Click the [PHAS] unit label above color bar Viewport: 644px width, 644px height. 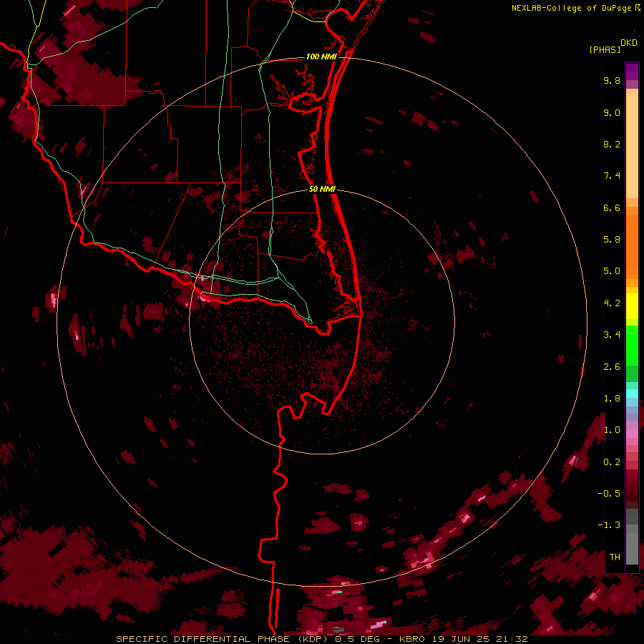click(x=605, y=50)
